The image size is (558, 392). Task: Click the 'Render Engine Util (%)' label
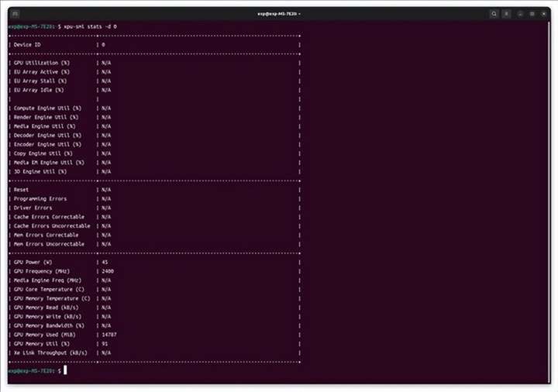click(x=46, y=118)
